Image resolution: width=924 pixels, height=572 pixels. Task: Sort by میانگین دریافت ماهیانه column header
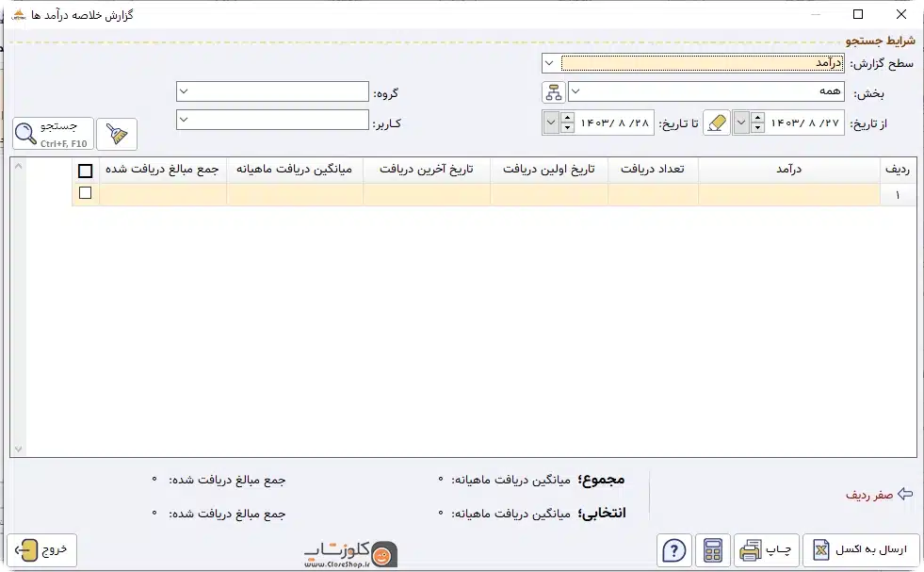[x=295, y=170]
